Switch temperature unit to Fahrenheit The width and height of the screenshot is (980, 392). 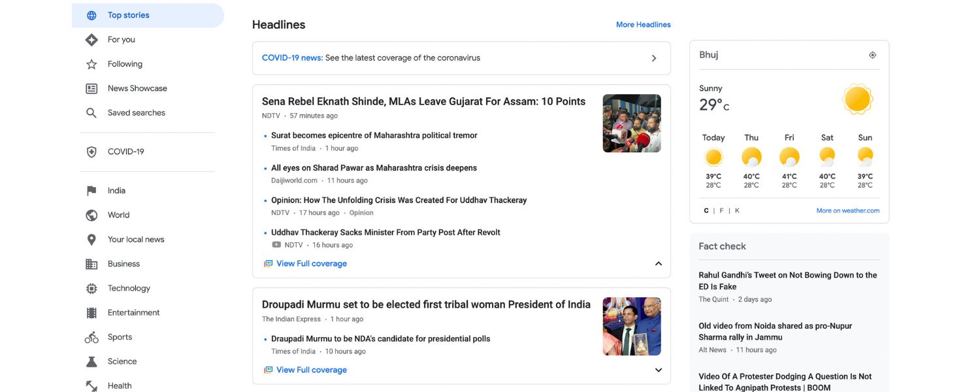click(x=722, y=211)
